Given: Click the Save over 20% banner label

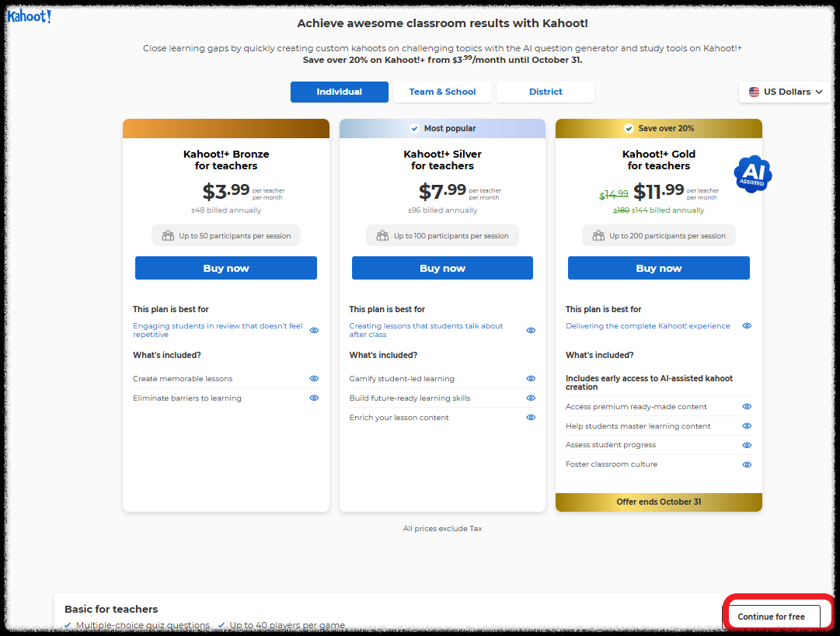Looking at the screenshot, I should (666, 128).
